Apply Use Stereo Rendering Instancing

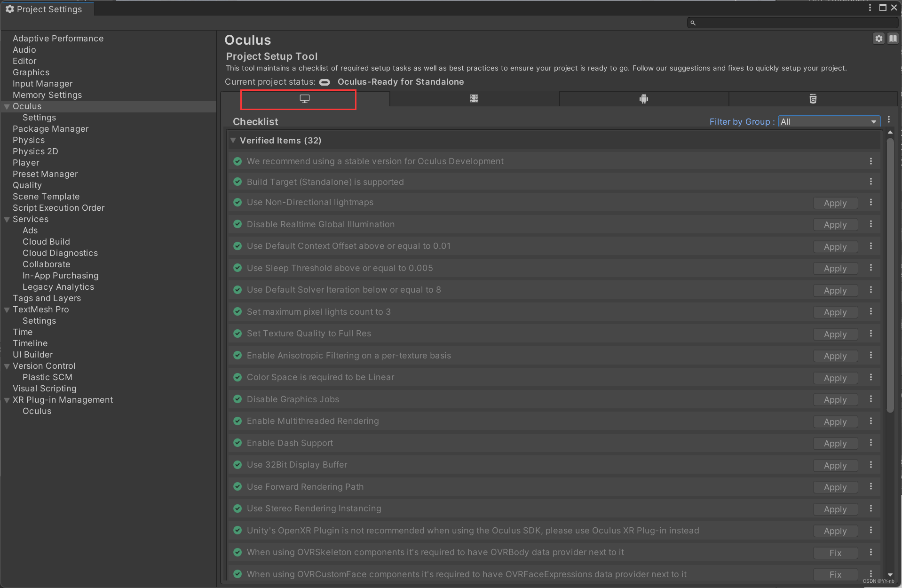coord(835,509)
